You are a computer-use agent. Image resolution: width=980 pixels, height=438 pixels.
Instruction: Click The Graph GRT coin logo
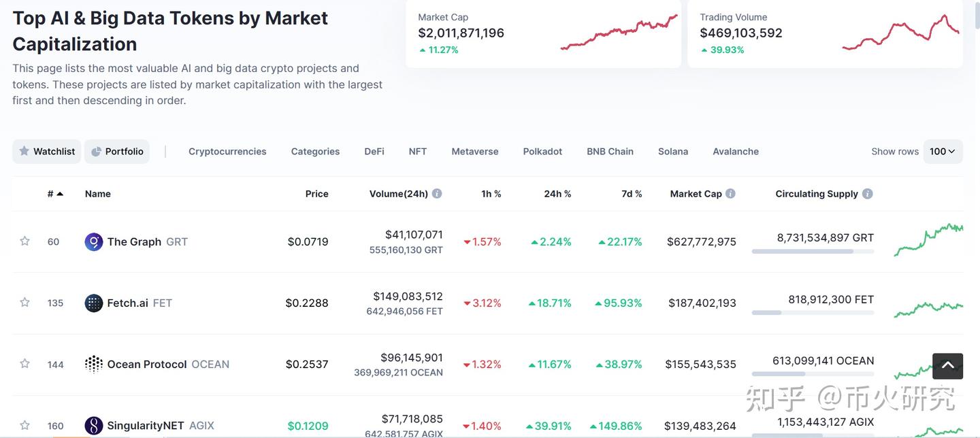point(93,241)
